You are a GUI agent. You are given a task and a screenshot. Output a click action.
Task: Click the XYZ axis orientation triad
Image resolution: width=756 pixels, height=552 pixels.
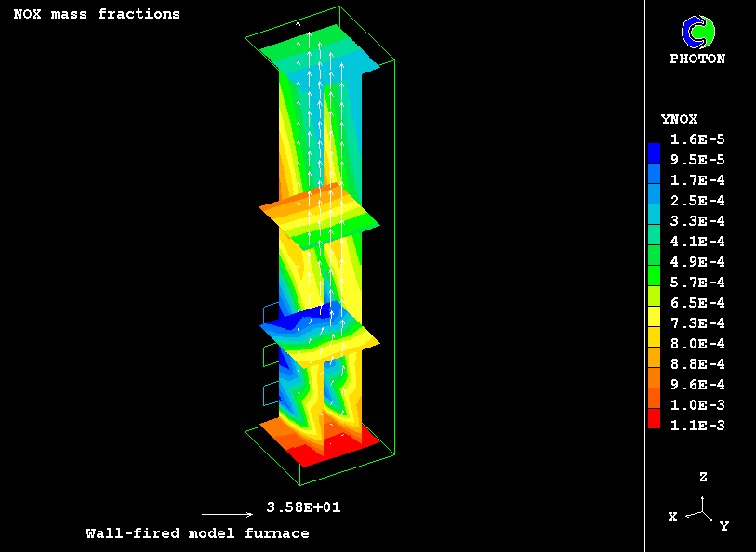pos(703,509)
